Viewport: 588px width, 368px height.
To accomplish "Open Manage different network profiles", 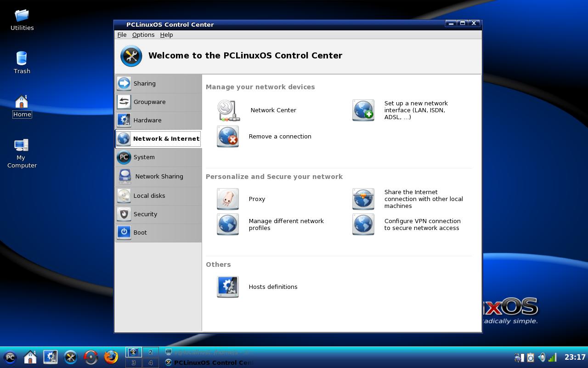I will [x=271, y=224].
